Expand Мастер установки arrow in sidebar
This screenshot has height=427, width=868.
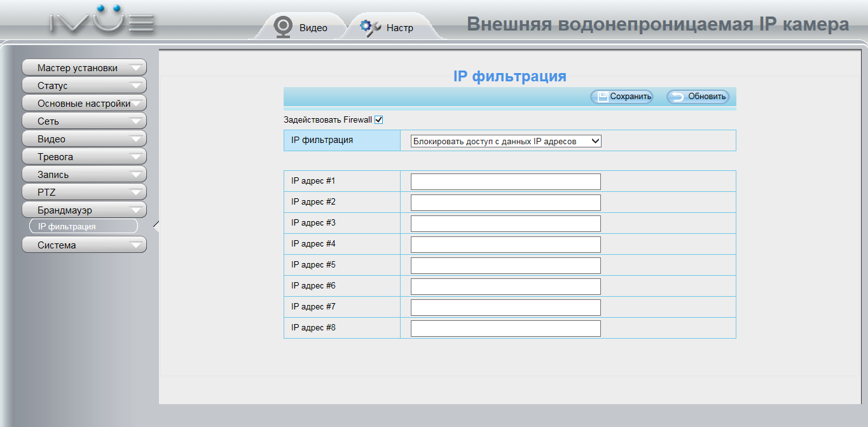135,68
